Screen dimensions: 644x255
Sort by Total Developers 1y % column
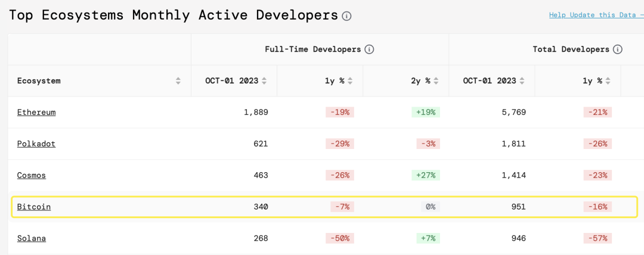click(x=608, y=81)
